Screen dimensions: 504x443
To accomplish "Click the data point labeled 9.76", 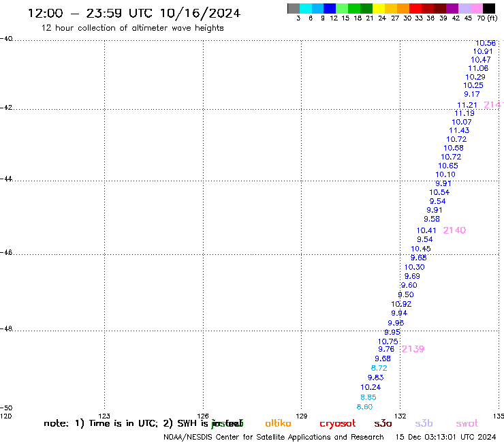I will click(386, 350).
